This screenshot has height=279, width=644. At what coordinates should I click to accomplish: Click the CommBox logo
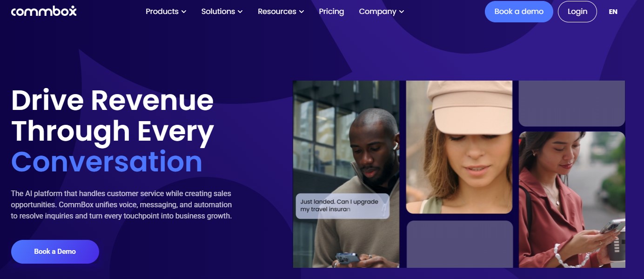coord(44,11)
